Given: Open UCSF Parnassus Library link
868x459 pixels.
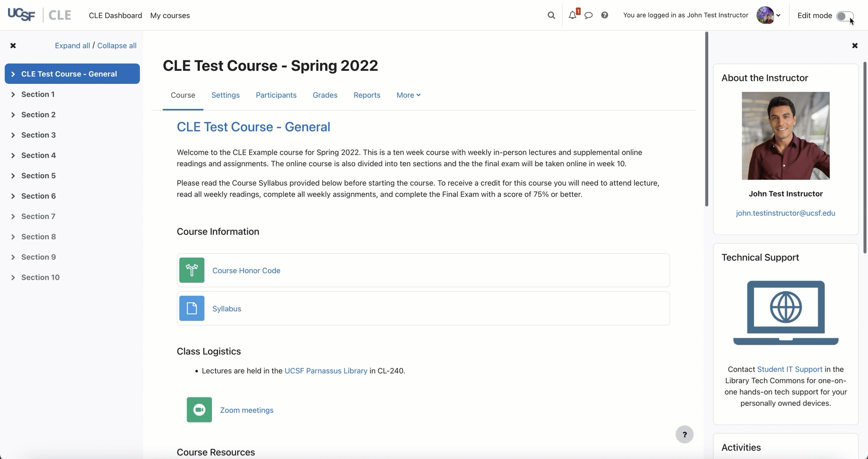Looking at the screenshot, I should pyautogui.click(x=326, y=371).
